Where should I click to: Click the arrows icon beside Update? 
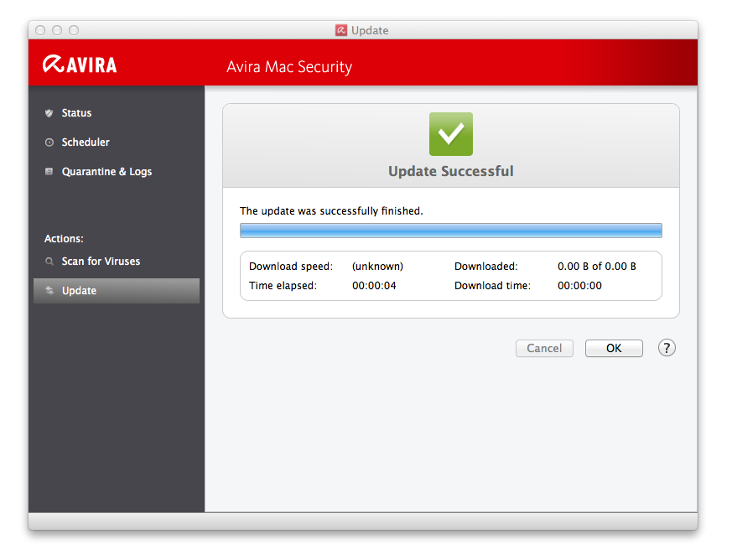pyautogui.click(x=49, y=291)
